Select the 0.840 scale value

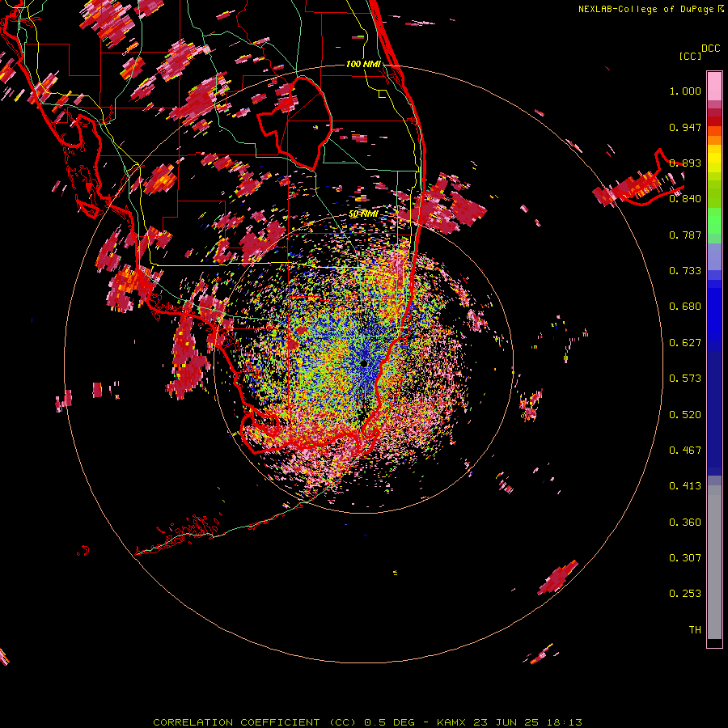(x=685, y=199)
